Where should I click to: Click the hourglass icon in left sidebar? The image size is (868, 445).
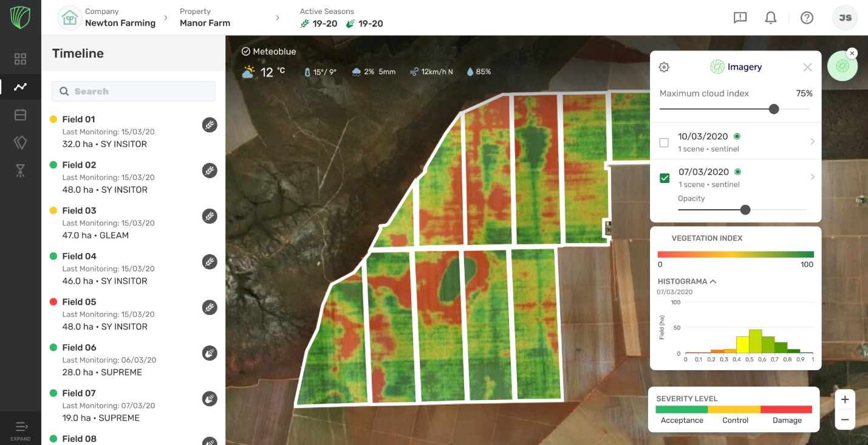point(21,171)
